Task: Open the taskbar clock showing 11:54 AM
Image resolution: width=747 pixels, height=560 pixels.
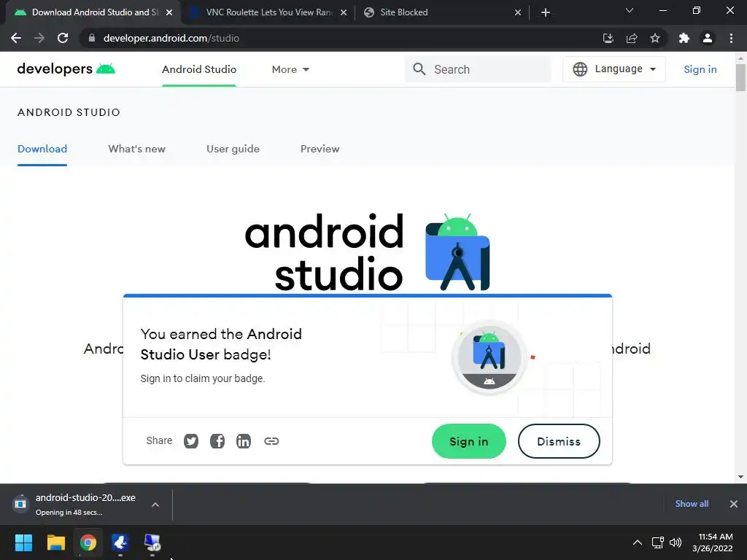Action: pos(713,542)
